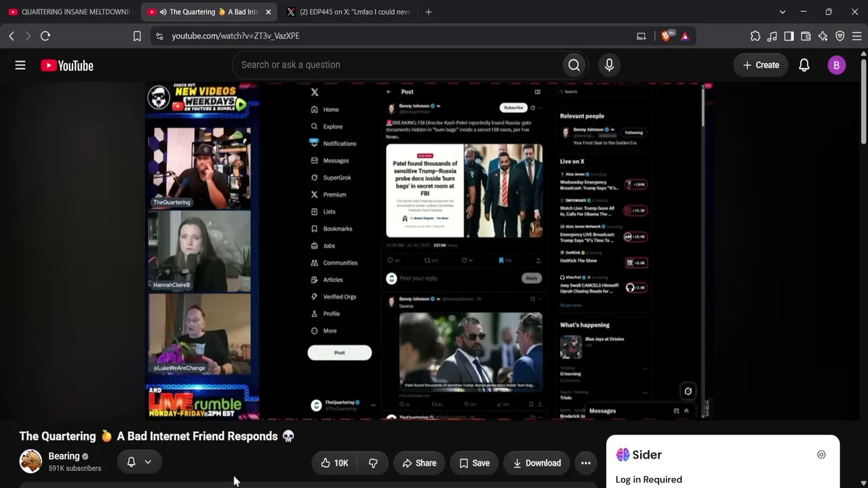Switch to EDP445 on X tab

click(x=349, y=12)
